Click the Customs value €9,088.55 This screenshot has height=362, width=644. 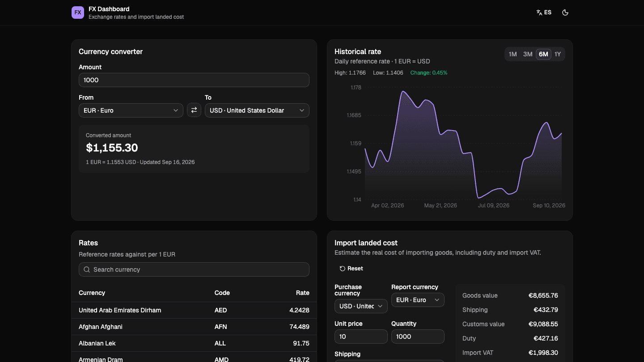543,324
